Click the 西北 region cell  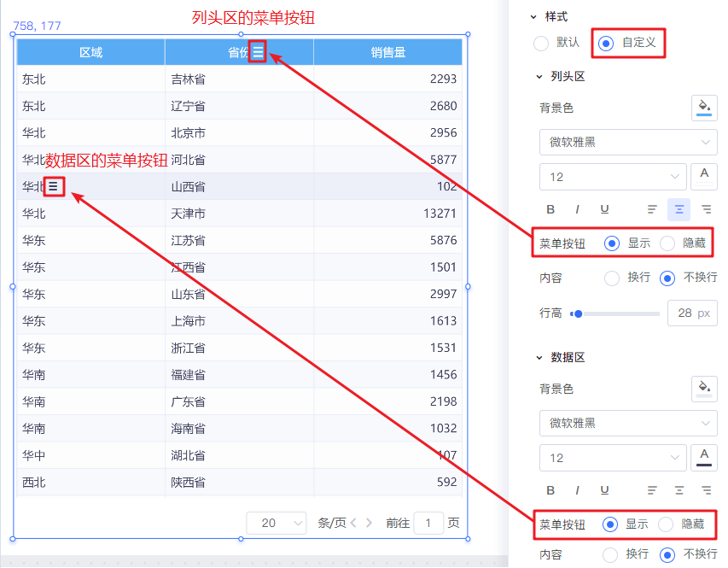click(x=91, y=482)
